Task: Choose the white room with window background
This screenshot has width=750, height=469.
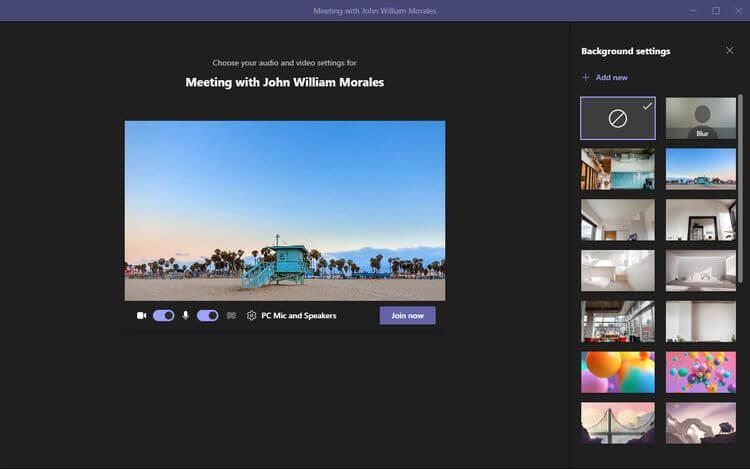Action: click(x=618, y=220)
